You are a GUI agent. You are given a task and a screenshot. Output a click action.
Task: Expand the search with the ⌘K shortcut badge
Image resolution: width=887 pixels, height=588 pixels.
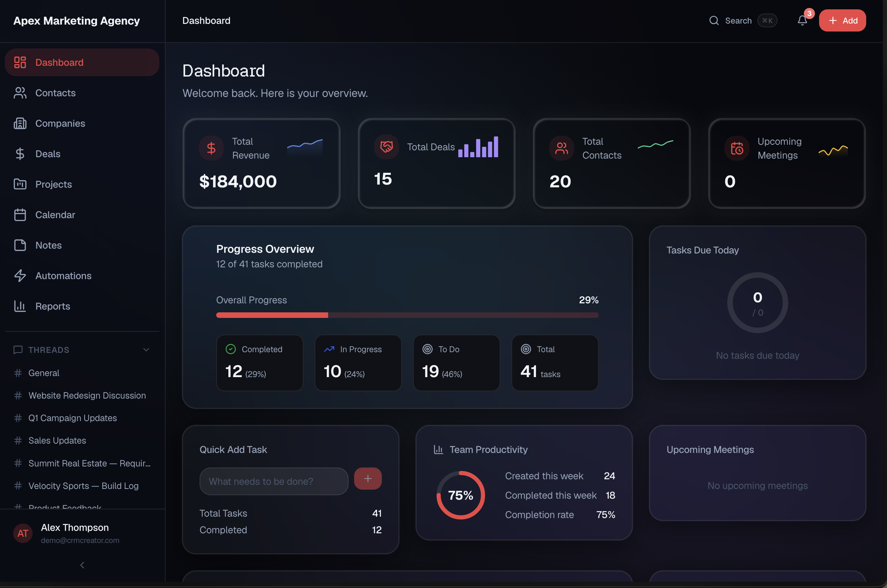point(767,21)
